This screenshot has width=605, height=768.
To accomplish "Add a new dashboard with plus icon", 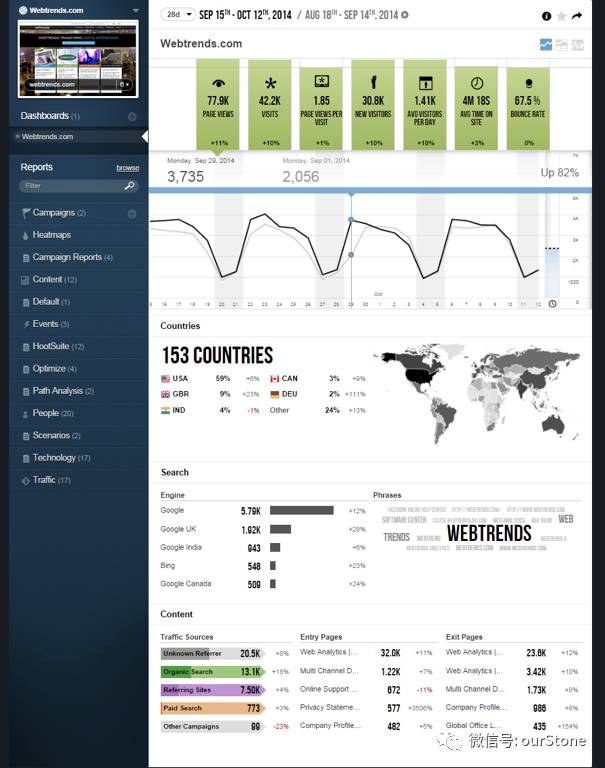I will tap(132, 117).
